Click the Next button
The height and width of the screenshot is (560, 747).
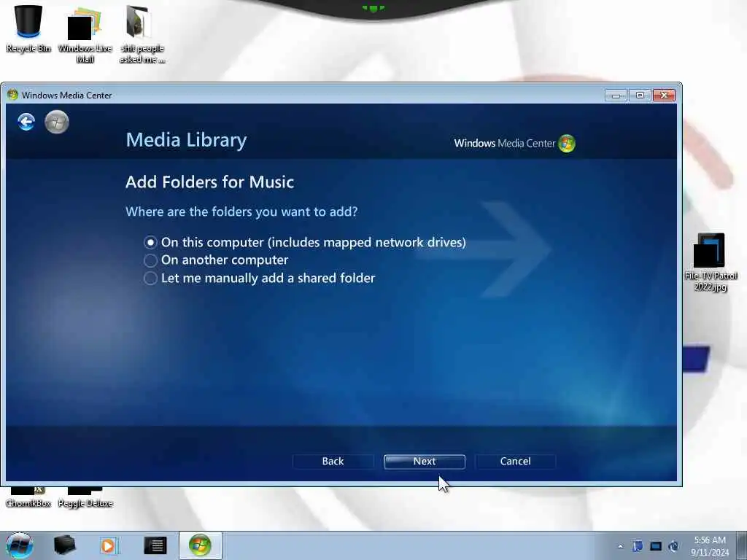(x=425, y=462)
